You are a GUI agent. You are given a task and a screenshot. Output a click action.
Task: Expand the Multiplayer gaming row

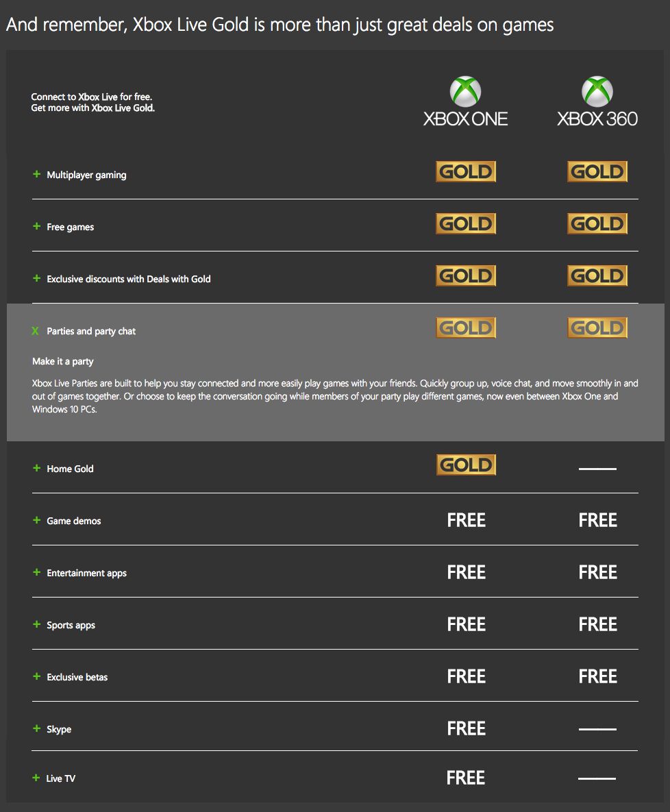(x=37, y=175)
